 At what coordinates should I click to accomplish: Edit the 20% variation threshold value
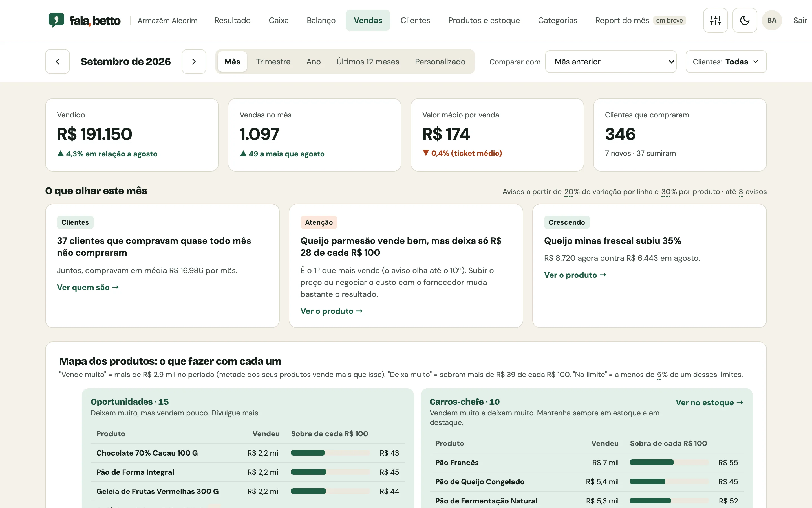[568, 192]
